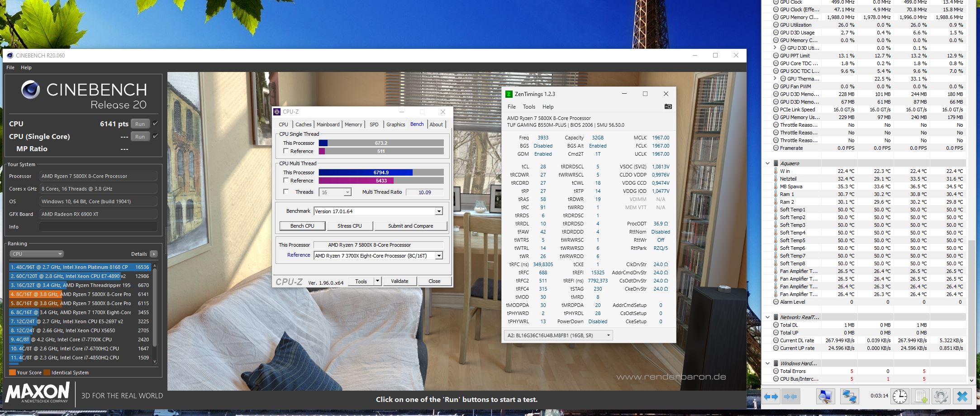
Task: Click the Cinebench title bar app icon
Action: click(x=10, y=56)
